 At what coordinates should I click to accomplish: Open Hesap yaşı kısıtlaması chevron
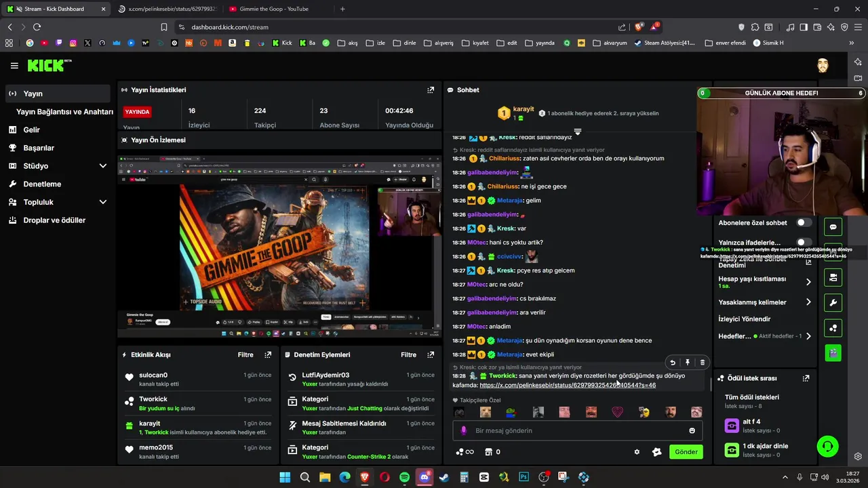[808, 282]
